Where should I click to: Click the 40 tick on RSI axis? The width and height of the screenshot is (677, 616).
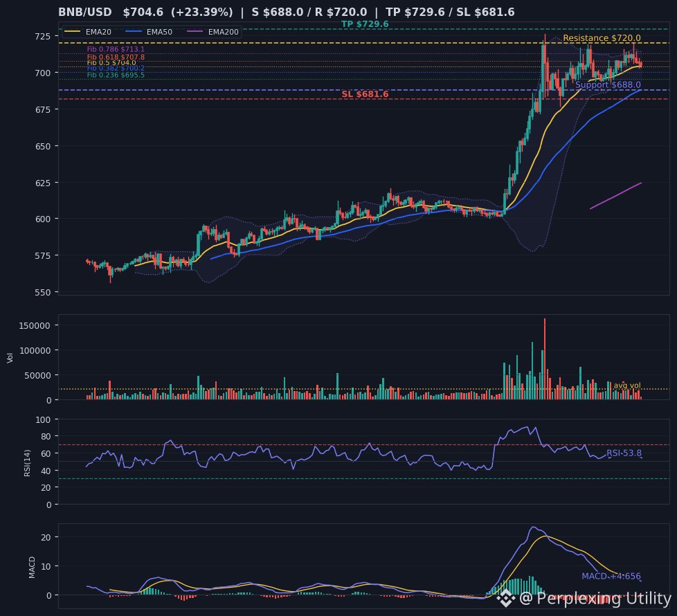click(46, 471)
